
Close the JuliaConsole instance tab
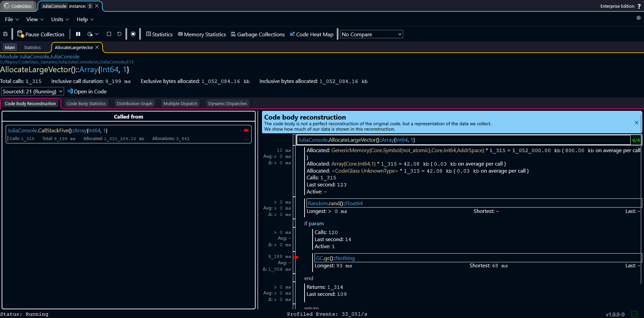coord(97,6)
